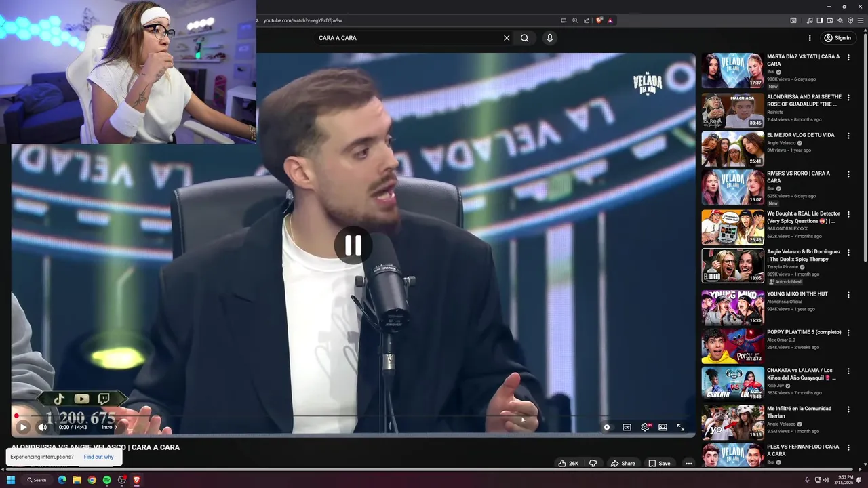Open RIVERS VS RORO | CARA A CARA

[x=798, y=177]
